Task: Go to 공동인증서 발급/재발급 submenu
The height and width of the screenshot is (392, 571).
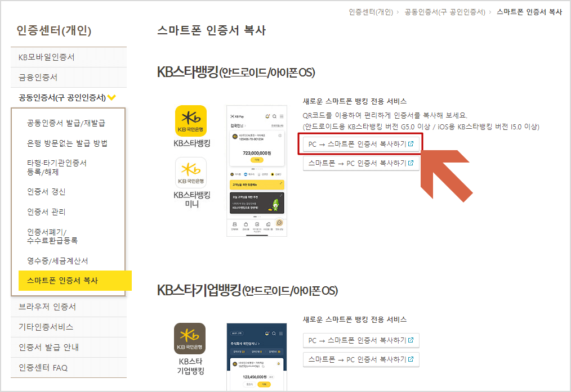Action: pyautogui.click(x=66, y=123)
